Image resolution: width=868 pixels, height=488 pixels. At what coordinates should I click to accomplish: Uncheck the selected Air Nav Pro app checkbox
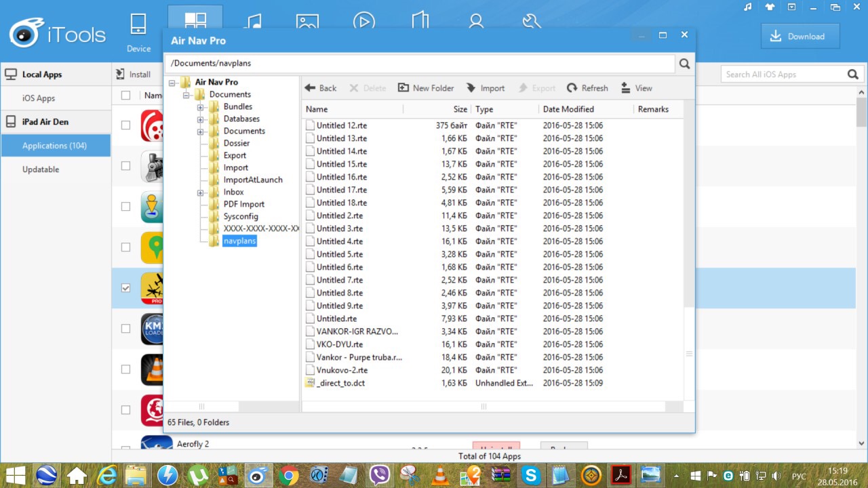click(125, 288)
